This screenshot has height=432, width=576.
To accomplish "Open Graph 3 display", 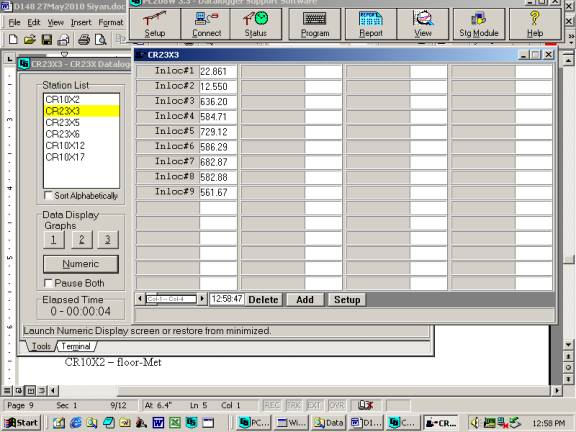I will tap(108, 240).
